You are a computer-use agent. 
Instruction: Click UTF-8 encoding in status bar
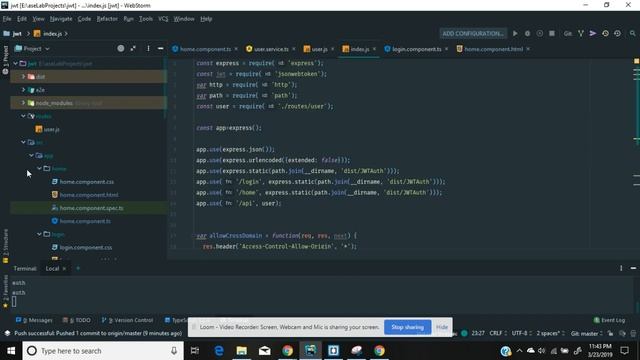point(521,333)
